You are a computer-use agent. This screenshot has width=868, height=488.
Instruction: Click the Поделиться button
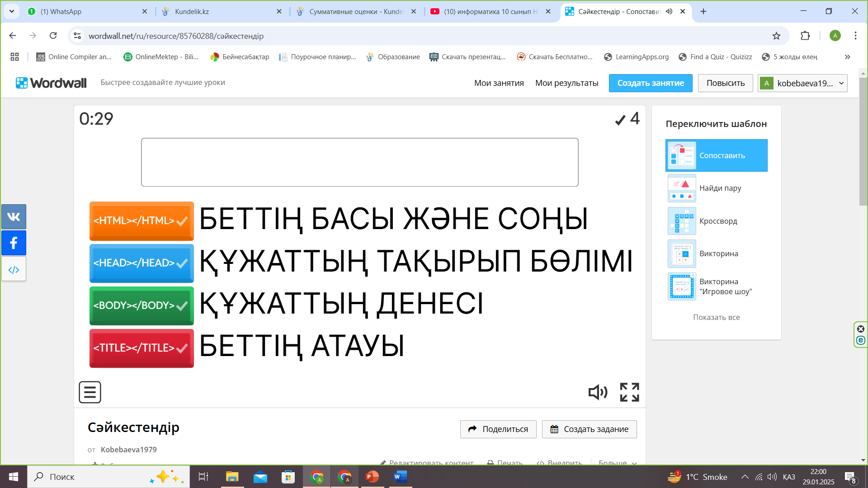pyautogui.click(x=498, y=429)
